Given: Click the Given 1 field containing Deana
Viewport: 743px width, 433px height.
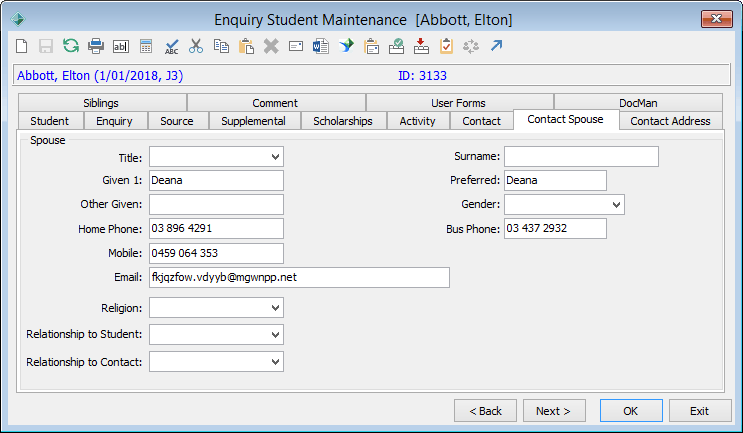Looking at the screenshot, I should tap(217, 180).
